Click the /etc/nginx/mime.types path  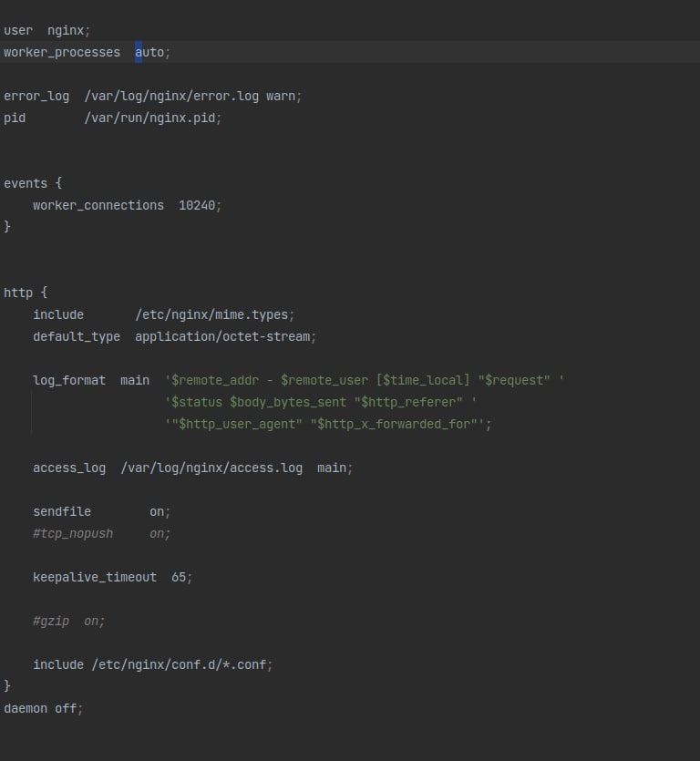point(211,315)
